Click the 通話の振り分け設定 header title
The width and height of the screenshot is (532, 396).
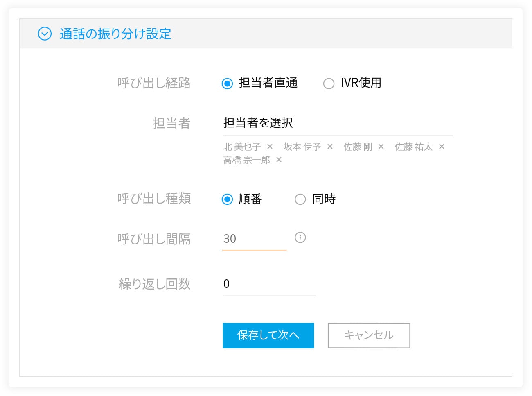click(115, 34)
